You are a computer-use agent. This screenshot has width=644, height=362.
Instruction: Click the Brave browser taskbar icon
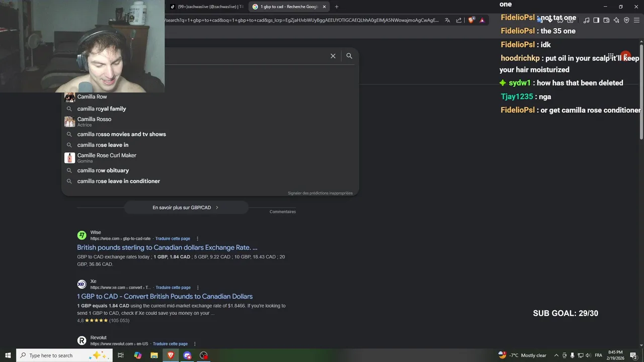tap(171, 355)
